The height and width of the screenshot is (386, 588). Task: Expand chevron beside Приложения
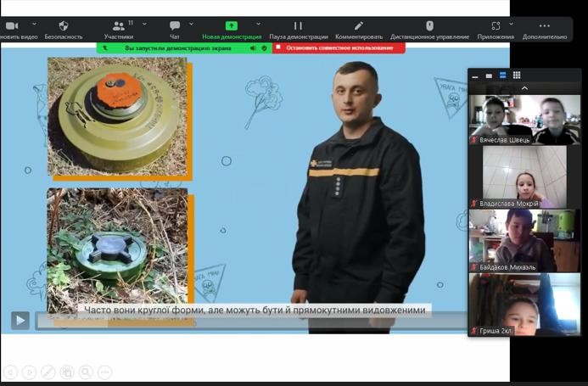click(x=511, y=24)
